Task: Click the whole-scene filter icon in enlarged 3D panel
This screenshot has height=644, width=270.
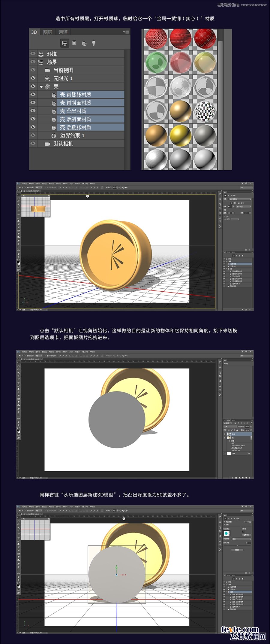Action: tap(64, 43)
